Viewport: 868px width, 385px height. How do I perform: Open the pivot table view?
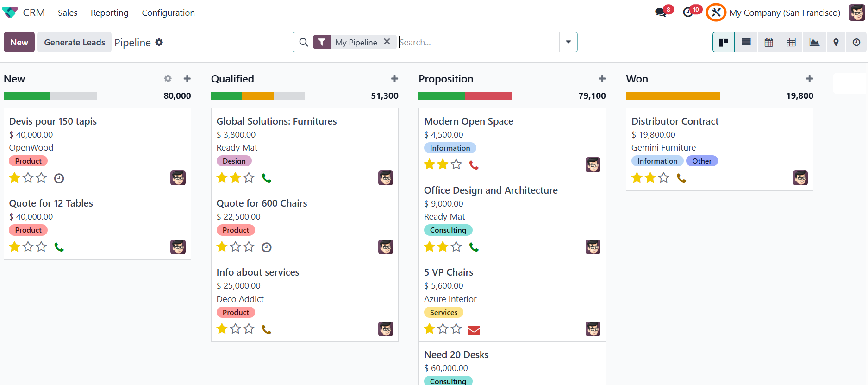[791, 42]
